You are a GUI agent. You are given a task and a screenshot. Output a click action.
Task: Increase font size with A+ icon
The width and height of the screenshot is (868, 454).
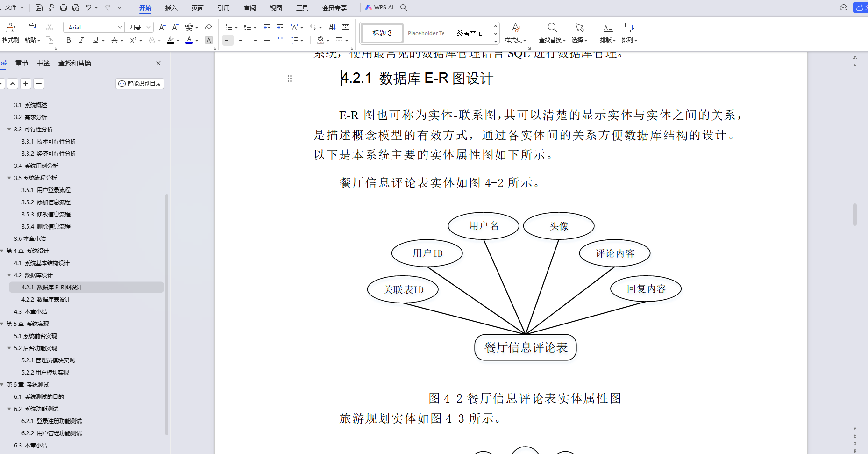pos(162,27)
